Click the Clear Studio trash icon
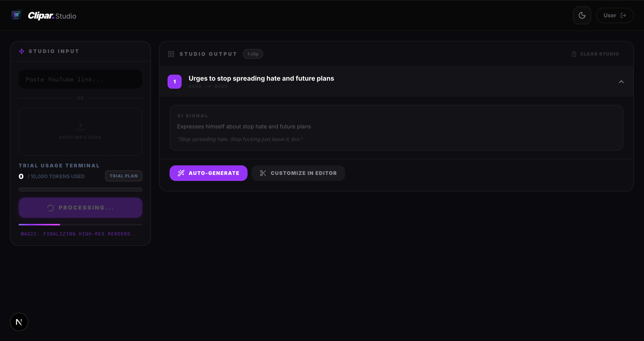Screen dimensions: 644x341 pyautogui.click(x=574, y=54)
